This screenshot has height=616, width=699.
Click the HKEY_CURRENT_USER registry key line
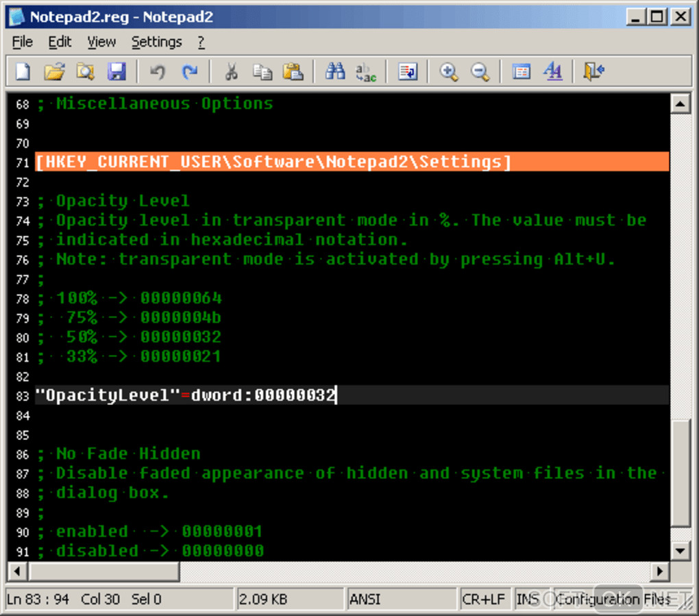352,162
